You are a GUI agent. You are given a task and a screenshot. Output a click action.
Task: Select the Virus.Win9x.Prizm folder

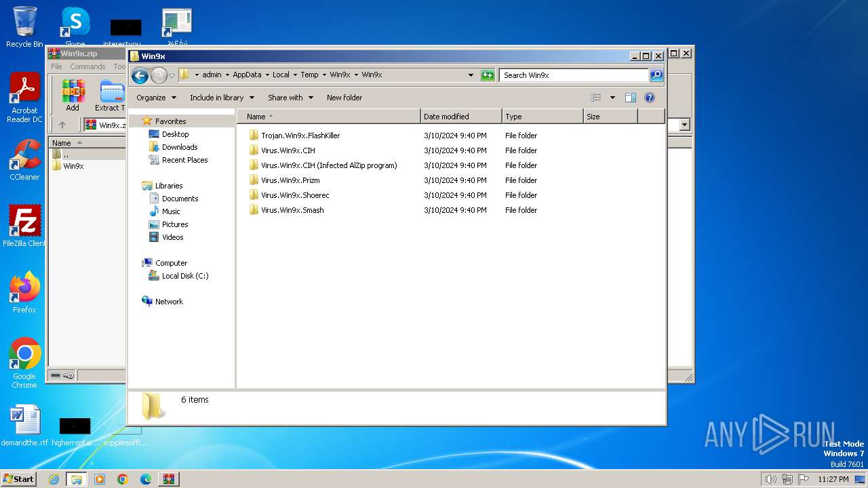(x=284, y=180)
